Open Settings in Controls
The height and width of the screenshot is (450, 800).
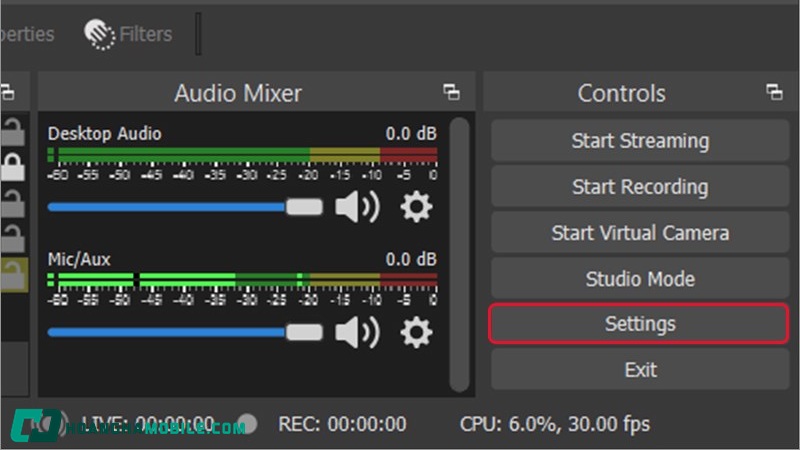coord(640,323)
